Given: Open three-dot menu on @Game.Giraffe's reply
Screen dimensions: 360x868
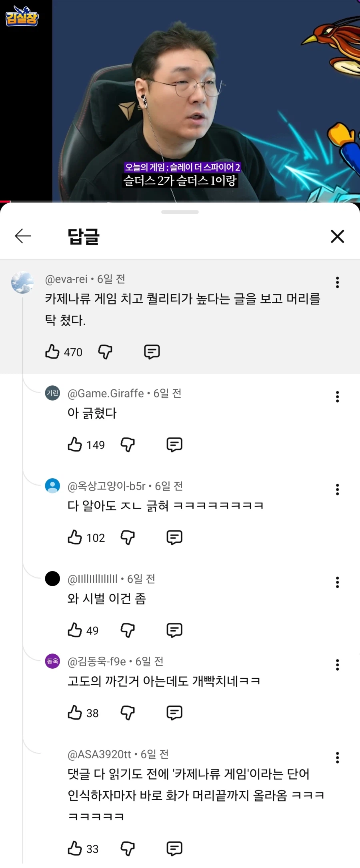Looking at the screenshot, I should point(337,397).
